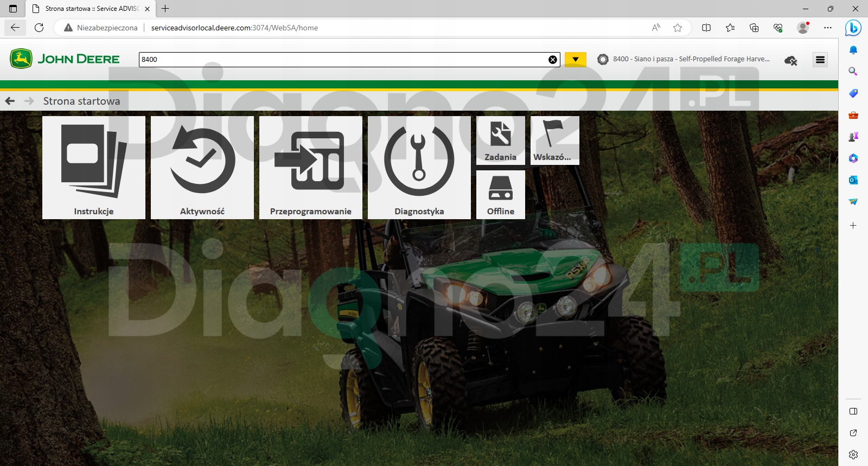Open the sidebar Outlook icon
The width and height of the screenshot is (868, 466).
pyautogui.click(x=853, y=180)
